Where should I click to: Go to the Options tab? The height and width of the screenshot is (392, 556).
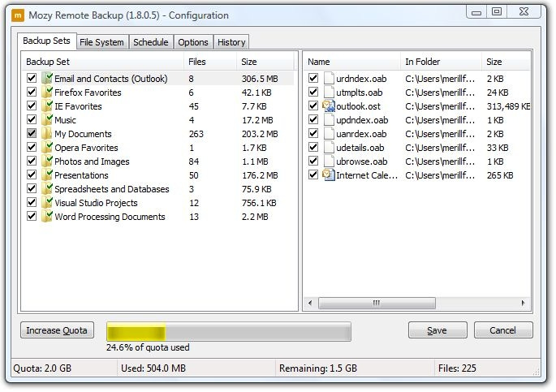coord(193,42)
